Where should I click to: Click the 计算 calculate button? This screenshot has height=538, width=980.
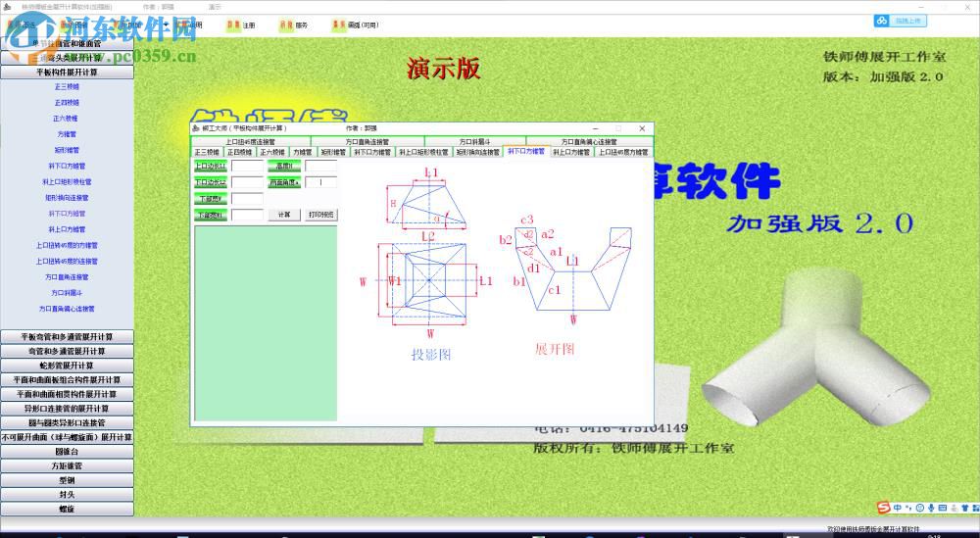284,215
